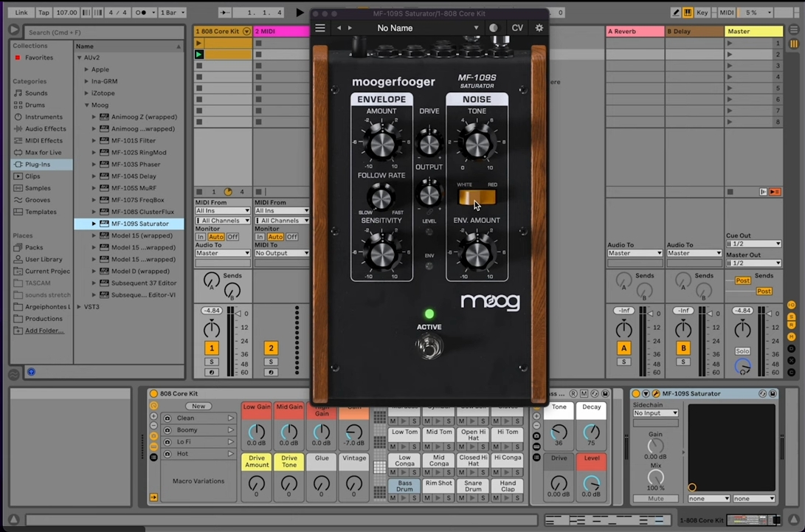Solo track 1 with S button
This screenshot has width=805, height=532.
[212, 362]
